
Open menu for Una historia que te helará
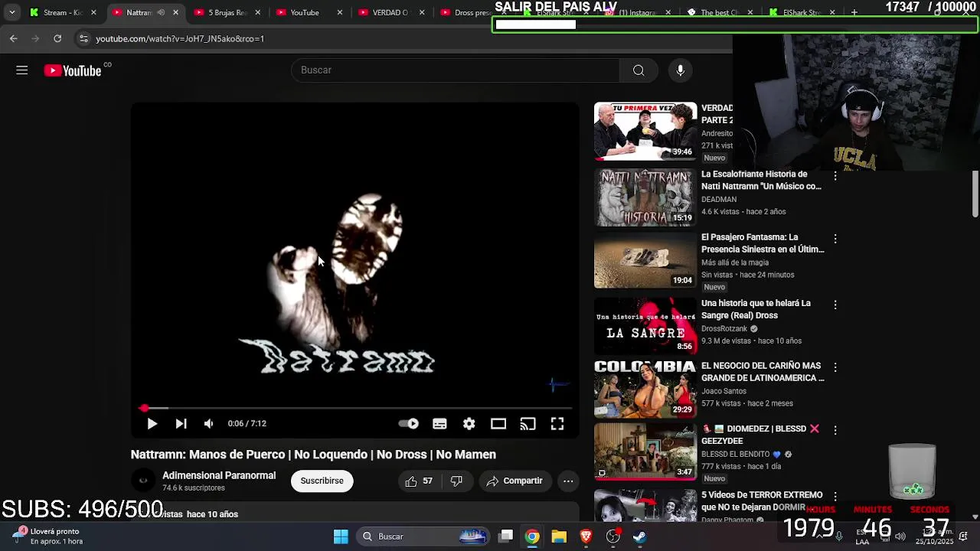[x=835, y=305]
